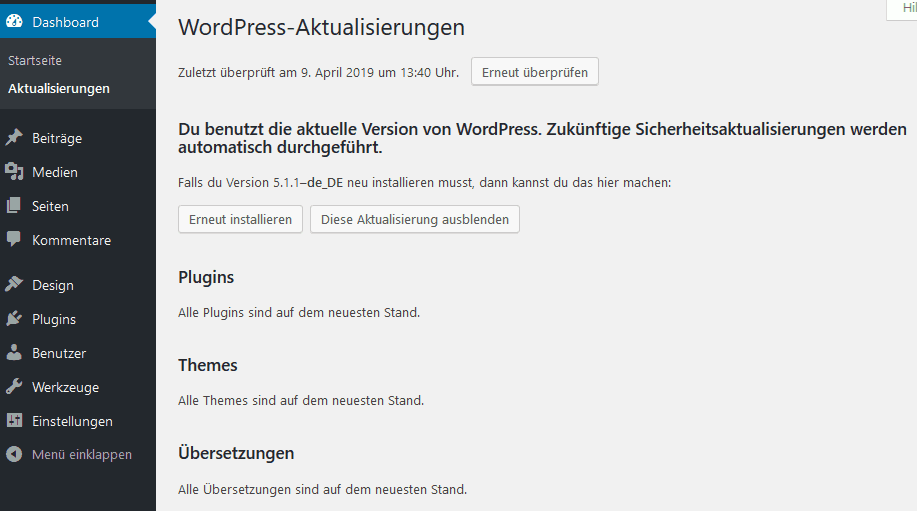The image size is (917, 511).
Task: Click the Seiten pages icon
Action: (14, 206)
